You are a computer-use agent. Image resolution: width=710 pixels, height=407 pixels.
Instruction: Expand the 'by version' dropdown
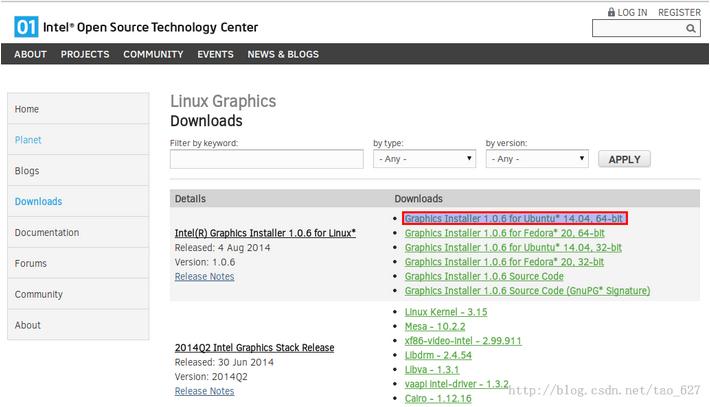click(537, 159)
